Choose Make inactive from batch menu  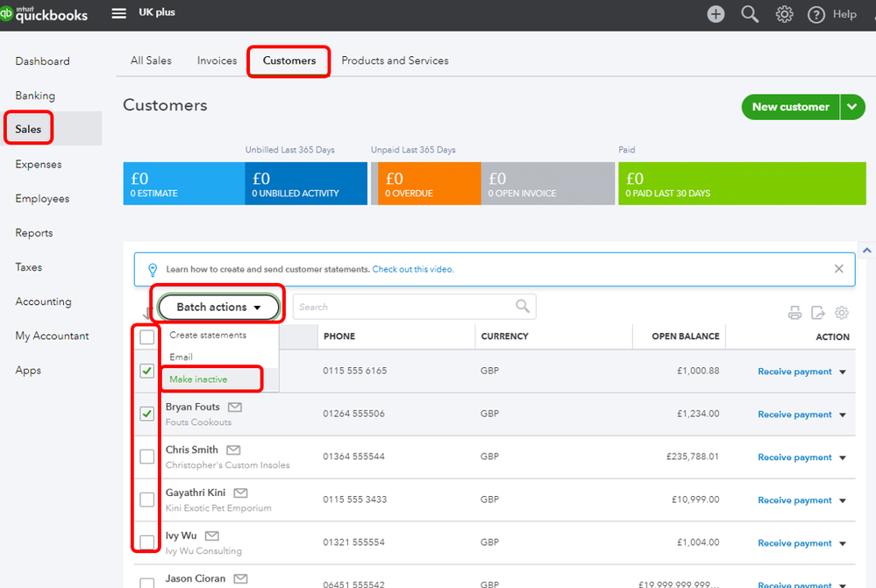(x=198, y=379)
